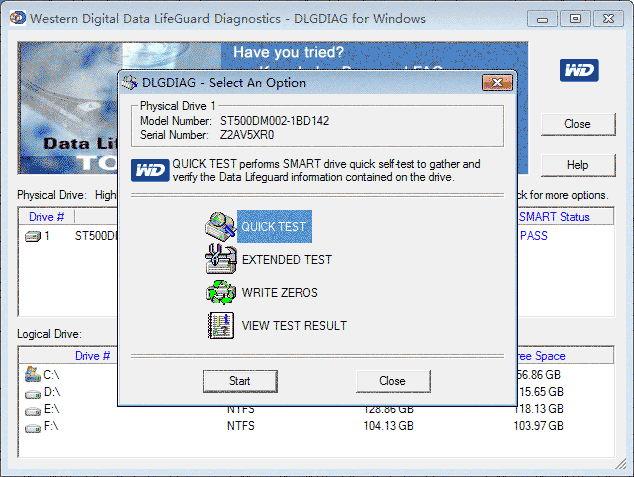Select the EXTENDED TEST option
Screen dimensions: 634x477
coord(286,260)
